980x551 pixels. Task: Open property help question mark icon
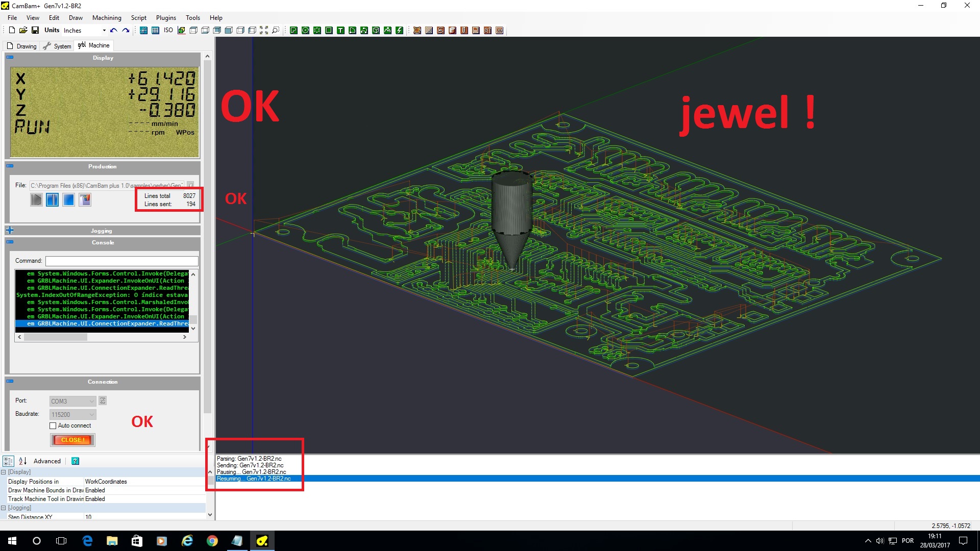pos(75,461)
